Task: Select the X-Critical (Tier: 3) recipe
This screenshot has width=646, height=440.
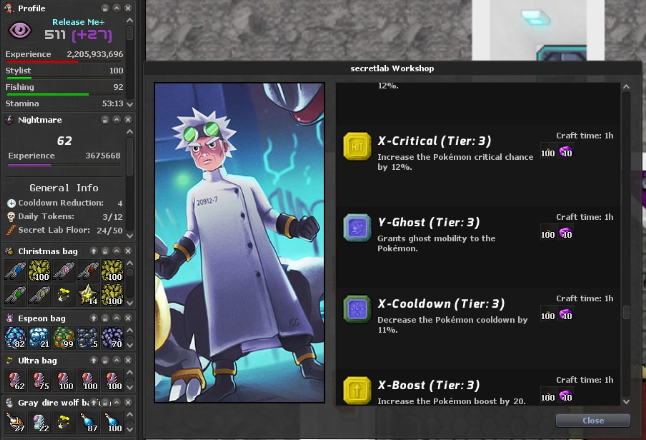Action: pyautogui.click(x=478, y=165)
